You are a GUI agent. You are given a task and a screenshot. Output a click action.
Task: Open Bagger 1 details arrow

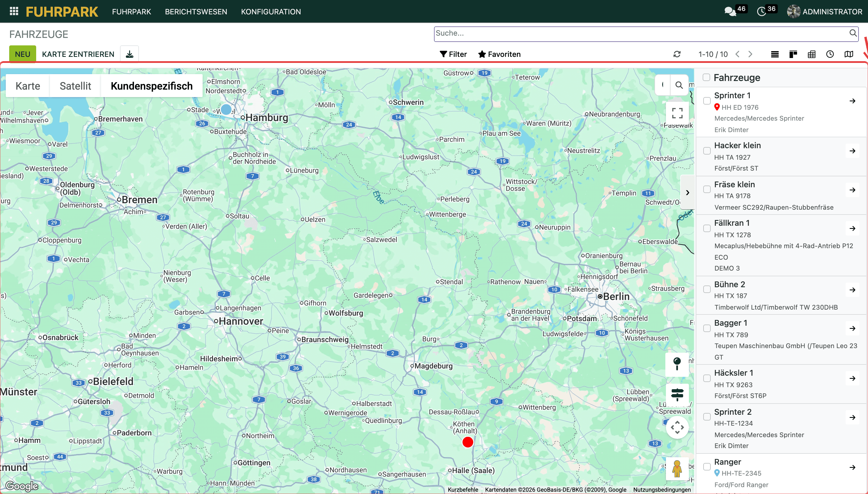click(x=852, y=328)
